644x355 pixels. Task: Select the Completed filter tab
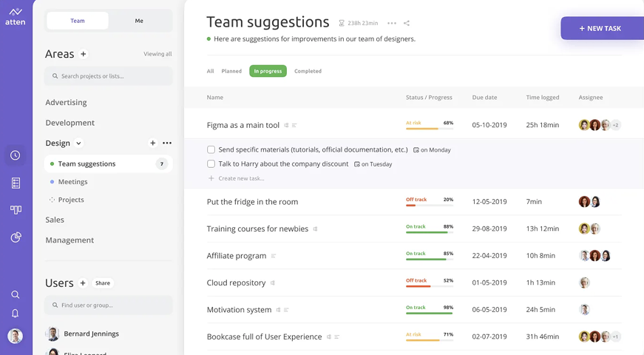308,71
